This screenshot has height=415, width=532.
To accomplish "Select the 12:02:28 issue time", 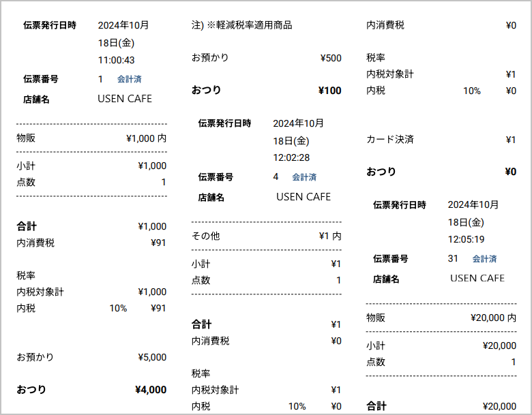I will coord(291,157).
